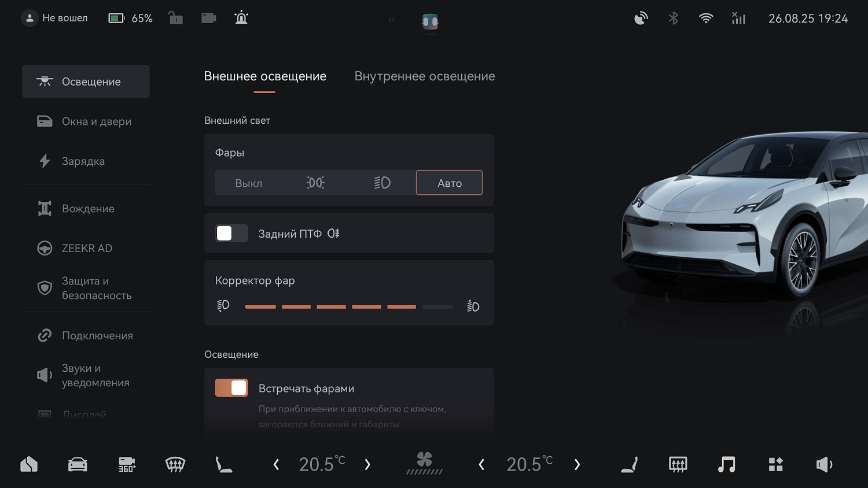Tap the unlocked padlock status icon

coord(175,18)
